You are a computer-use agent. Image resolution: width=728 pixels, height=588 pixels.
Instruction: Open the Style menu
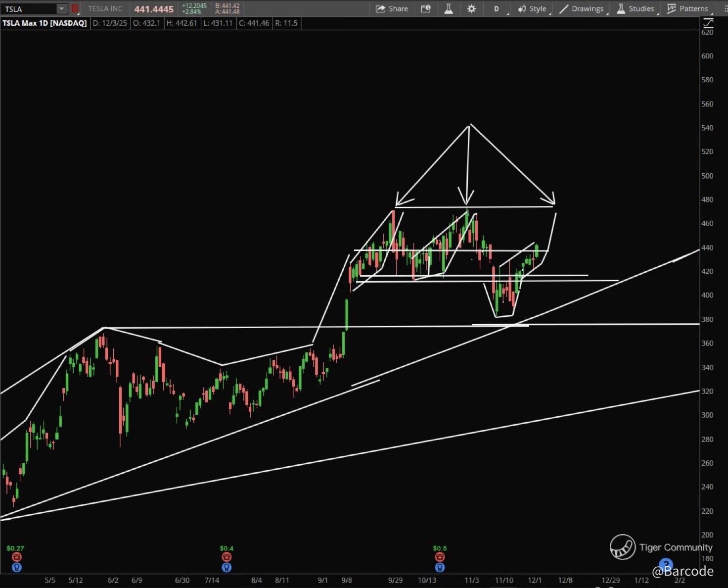tap(533, 9)
